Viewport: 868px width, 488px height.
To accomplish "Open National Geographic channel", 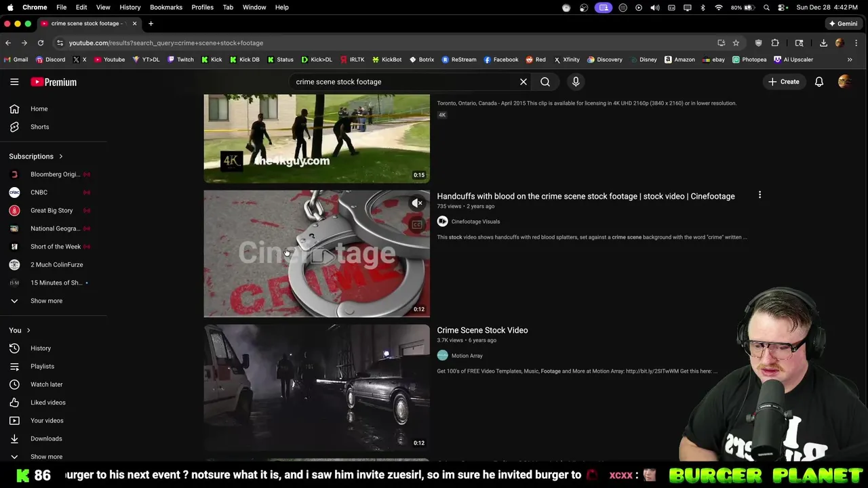I will (x=54, y=228).
